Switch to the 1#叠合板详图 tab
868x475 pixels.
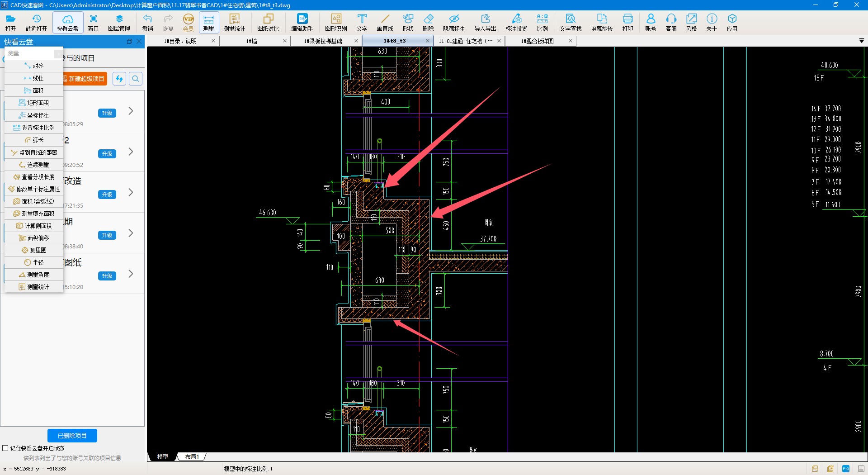[x=538, y=41]
